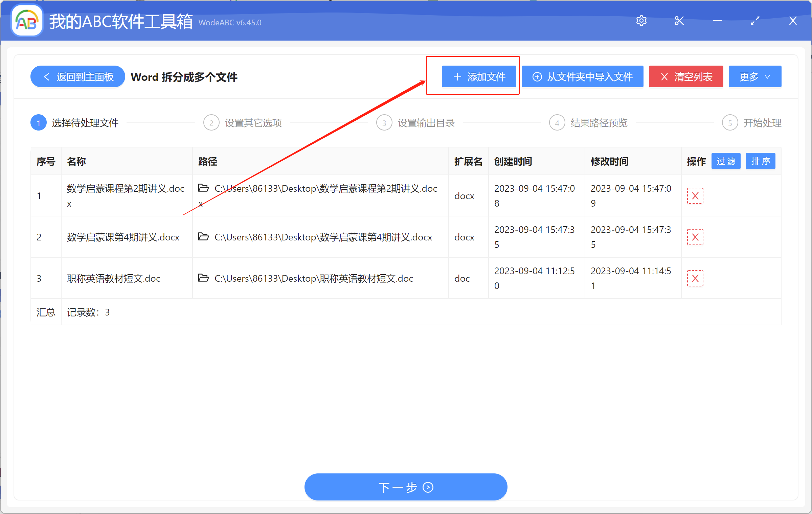Open the 排序 sorting control
This screenshot has width=812, height=514.
click(x=760, y=161)
